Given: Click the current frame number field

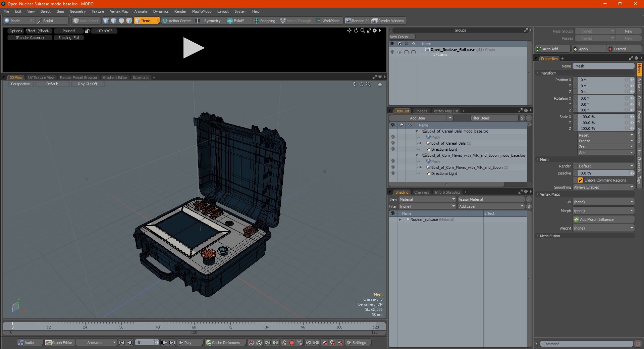Looking at the screenshot, I should point(145,343).
